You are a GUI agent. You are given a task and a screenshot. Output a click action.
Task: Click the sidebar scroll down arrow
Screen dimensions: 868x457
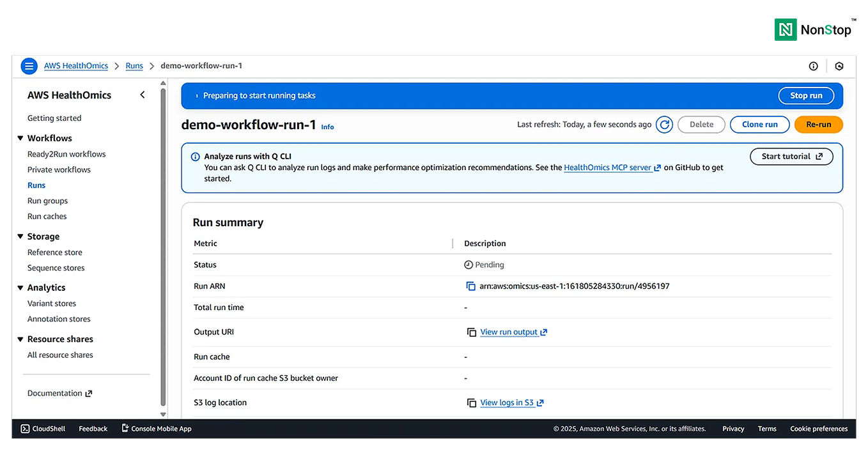point(163,414)
